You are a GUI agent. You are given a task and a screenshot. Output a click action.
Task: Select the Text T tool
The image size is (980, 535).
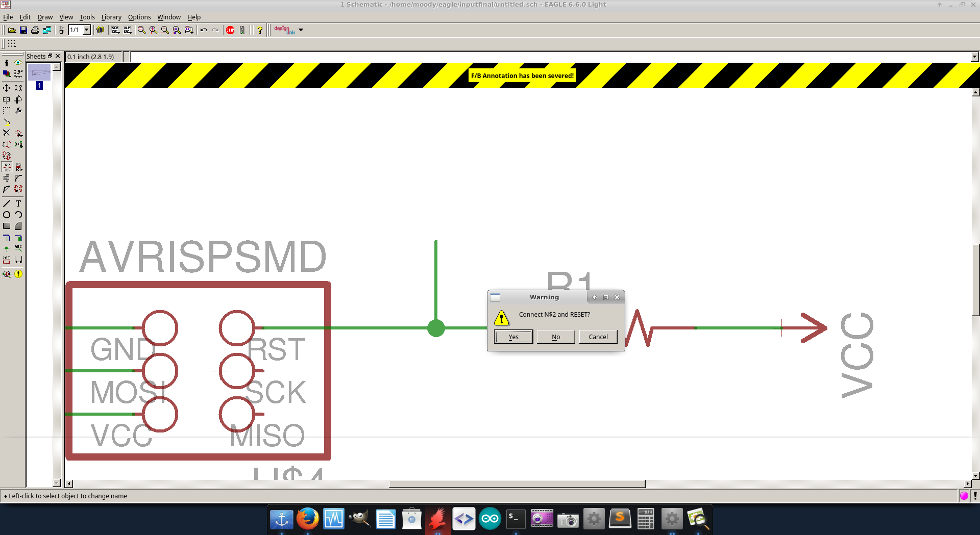coord(18,203)
